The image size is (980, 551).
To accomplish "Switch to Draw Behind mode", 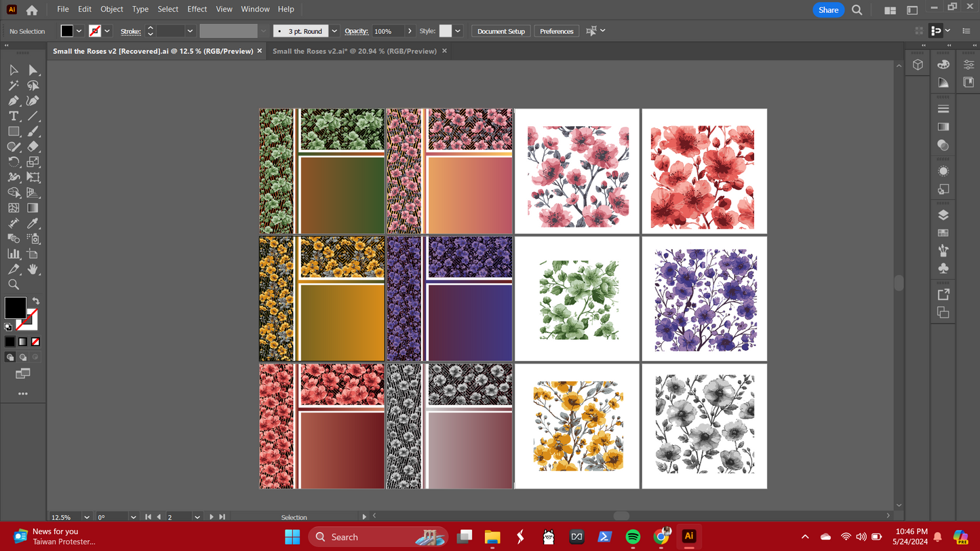I will (22, 357).
